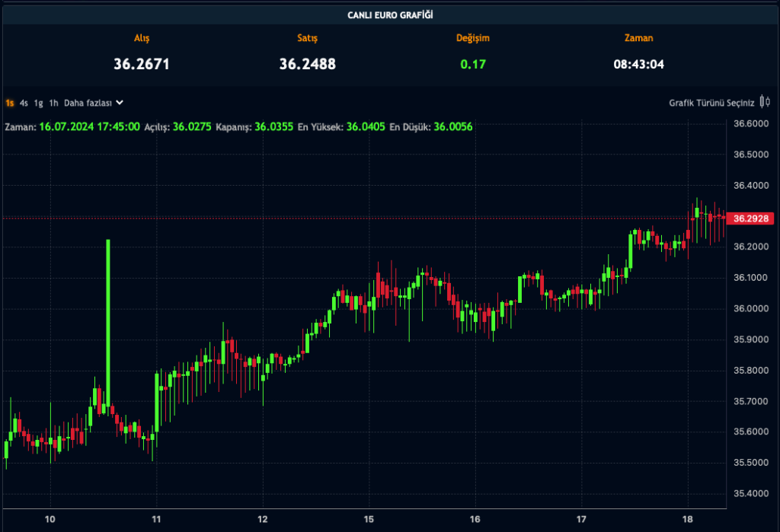Click the date label 11 on the time axis
Screen dimensions: 780x532
click(x=156, y=519)
